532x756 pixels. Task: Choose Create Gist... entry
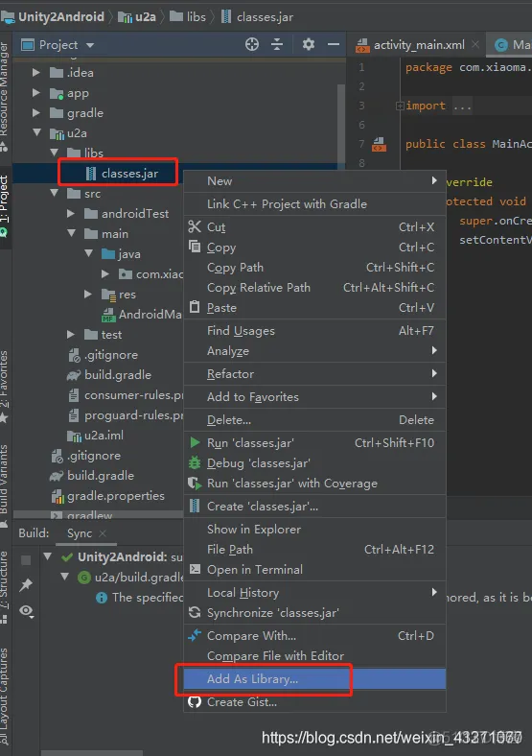tap(314, 702)
